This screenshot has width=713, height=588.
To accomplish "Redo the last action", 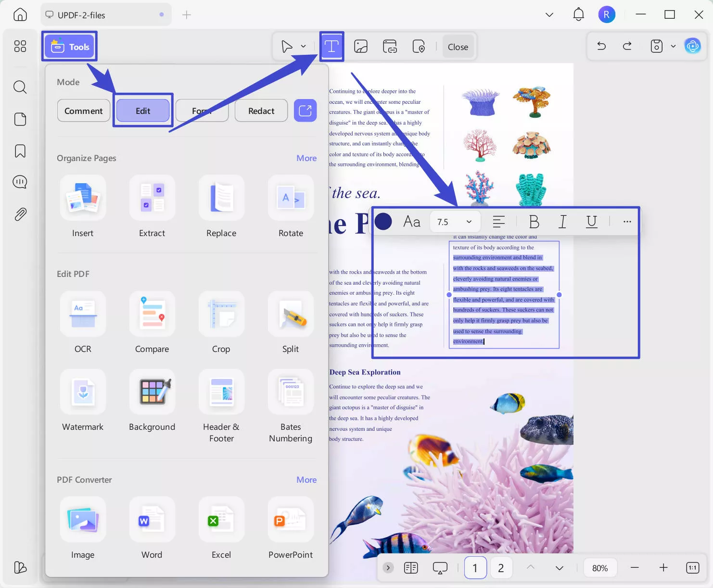I will point(627,46).
